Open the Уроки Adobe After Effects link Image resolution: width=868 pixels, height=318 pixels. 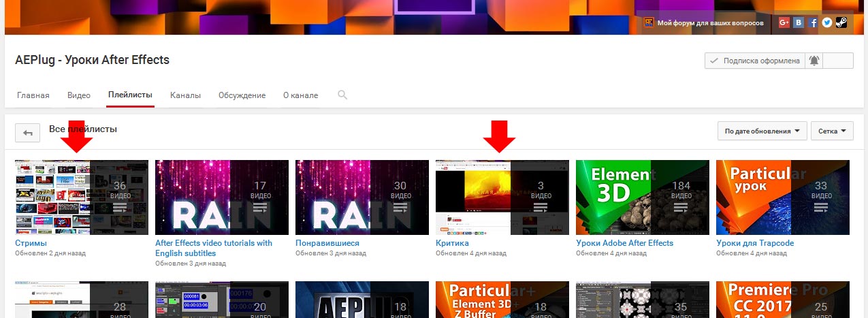(x=624, y=243)
